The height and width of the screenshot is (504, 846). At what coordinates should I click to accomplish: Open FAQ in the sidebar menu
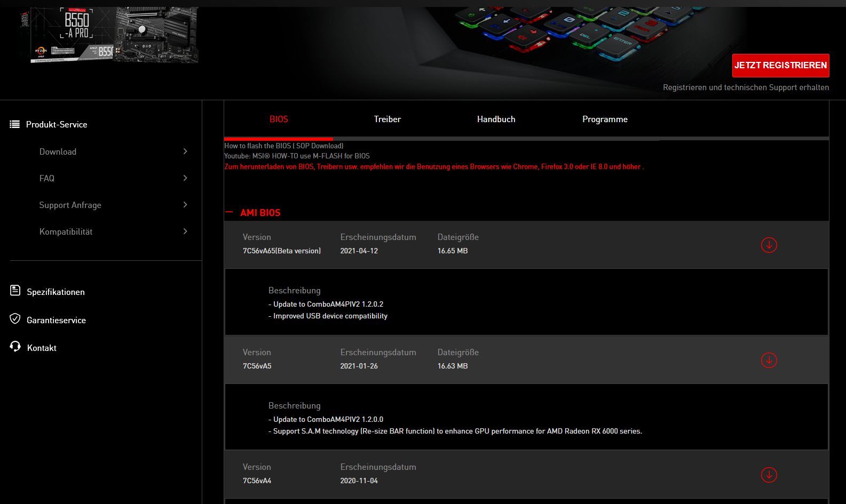(x=47, y=178)
